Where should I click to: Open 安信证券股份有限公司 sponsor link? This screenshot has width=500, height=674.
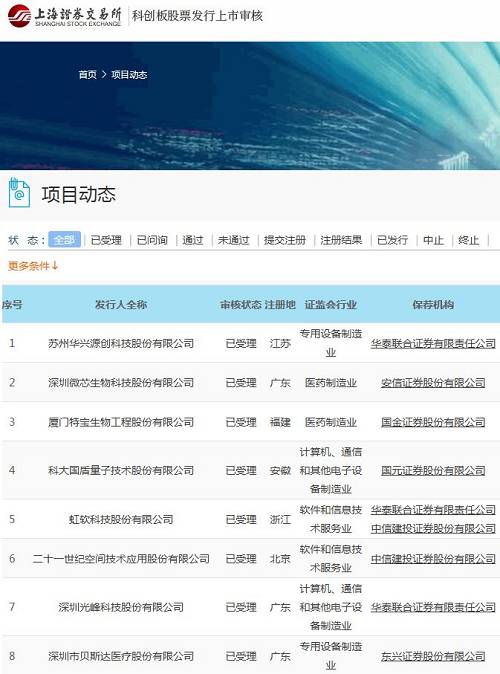(x=433, y=383)
